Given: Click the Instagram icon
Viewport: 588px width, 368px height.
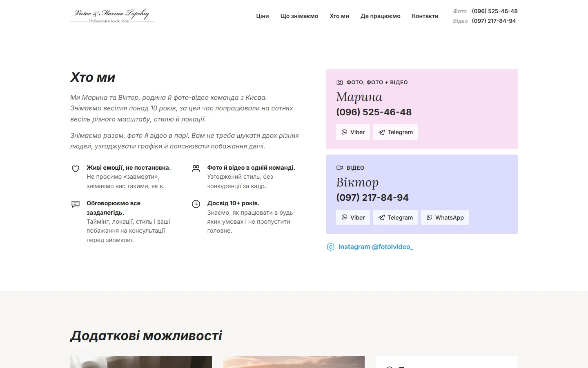Looking at the screenshot, I should pyautogui.click(x=331, y=247).
